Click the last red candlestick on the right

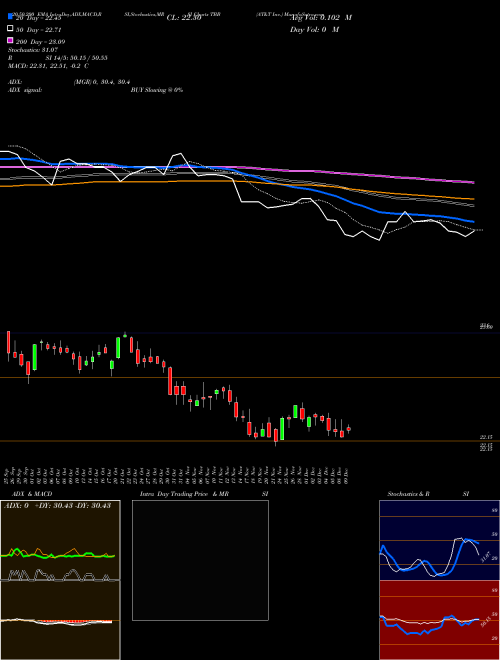coord(348,429)
